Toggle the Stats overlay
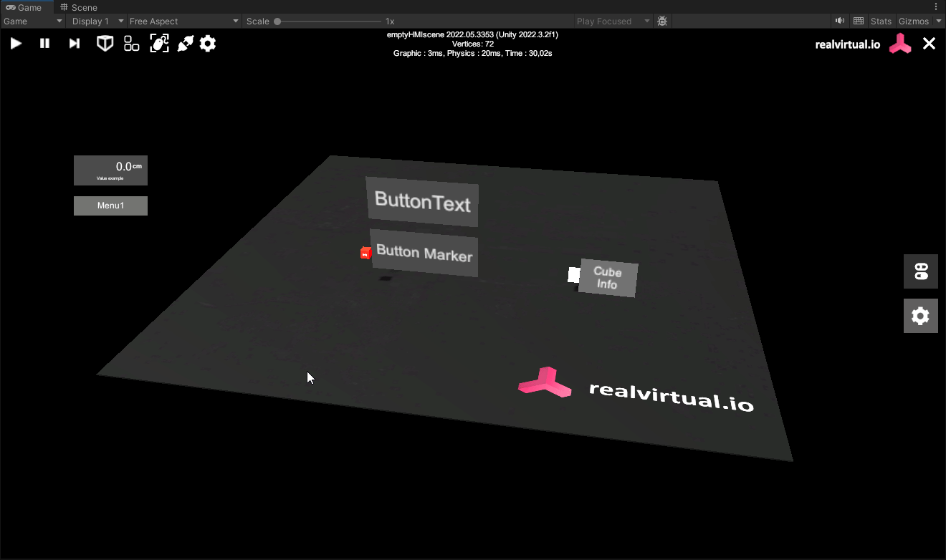This screenshot has width=946, height=560. (x=881, y=21)
